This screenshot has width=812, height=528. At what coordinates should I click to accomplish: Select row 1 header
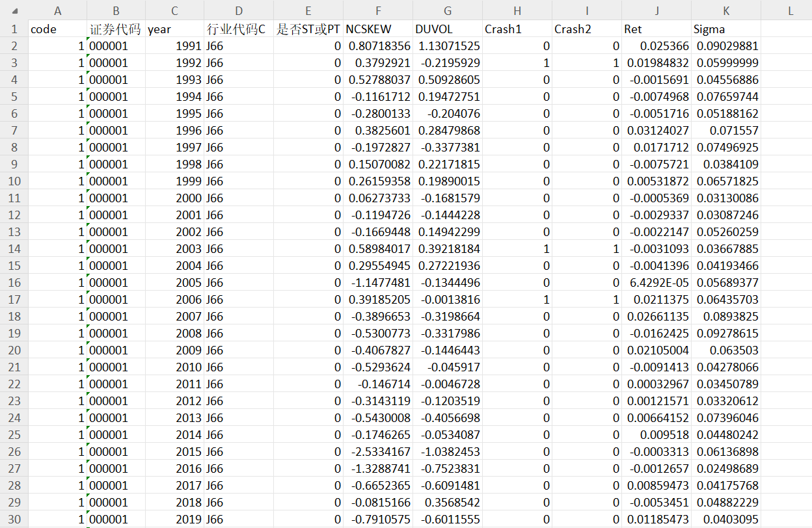click(14, 29)
